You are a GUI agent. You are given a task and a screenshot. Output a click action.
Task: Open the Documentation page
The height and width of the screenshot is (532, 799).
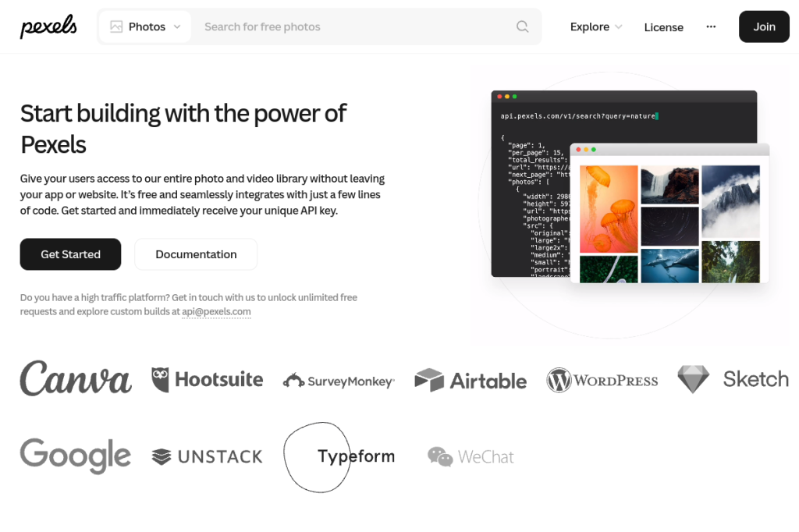(x=196, y=254)
